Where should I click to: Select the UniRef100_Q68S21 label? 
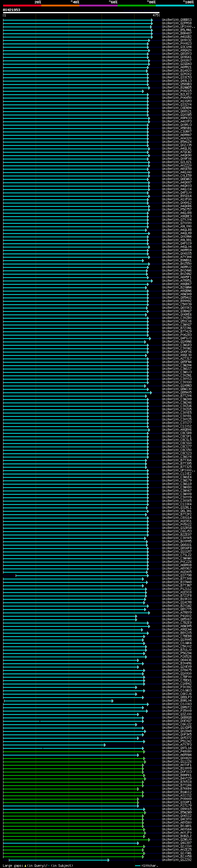click(x=177, y=111)
